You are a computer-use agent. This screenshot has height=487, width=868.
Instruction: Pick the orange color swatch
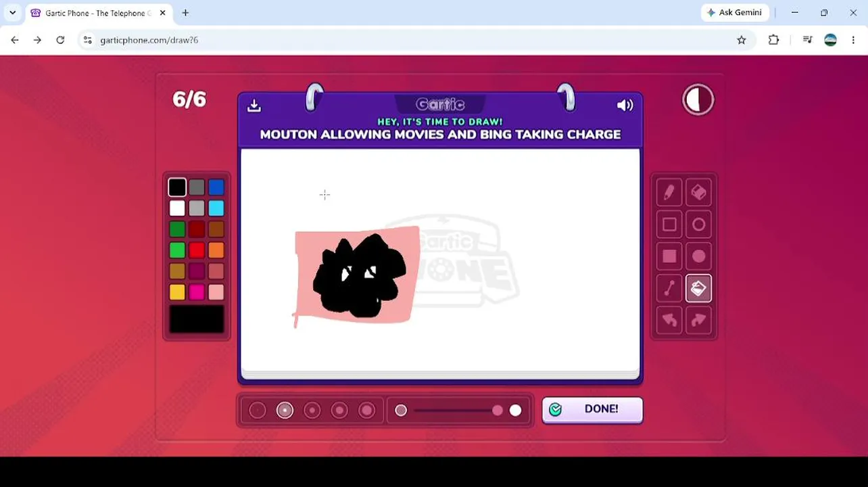pos(216,250)
